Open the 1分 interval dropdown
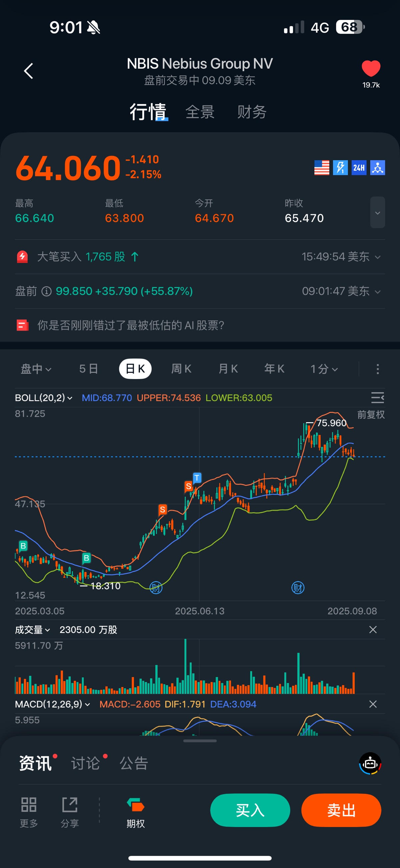The width and height of the screenshot is (400, 868). pos(324,369)
